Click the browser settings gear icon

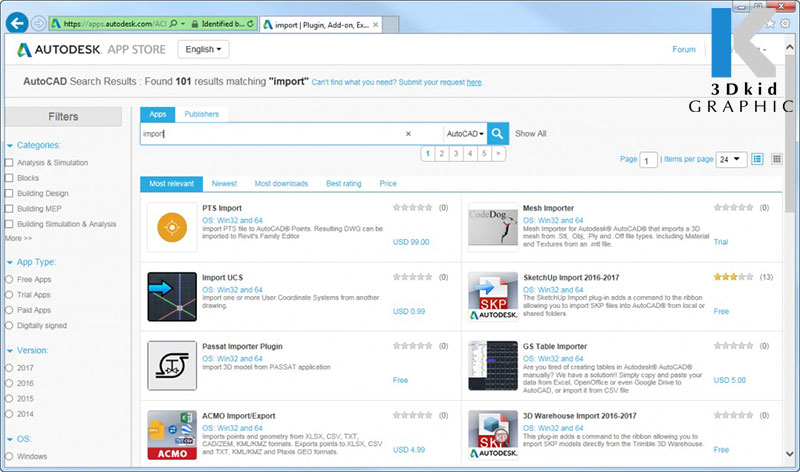[x=785, y=23]
